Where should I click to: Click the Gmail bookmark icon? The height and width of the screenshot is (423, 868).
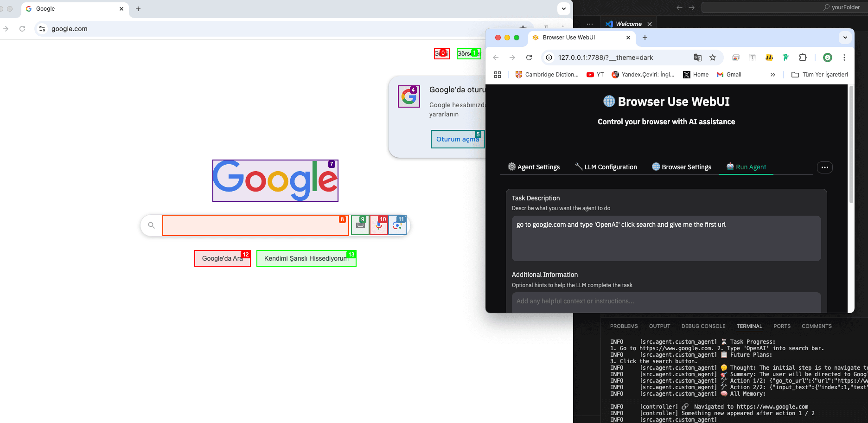click(x=720, y=75)
